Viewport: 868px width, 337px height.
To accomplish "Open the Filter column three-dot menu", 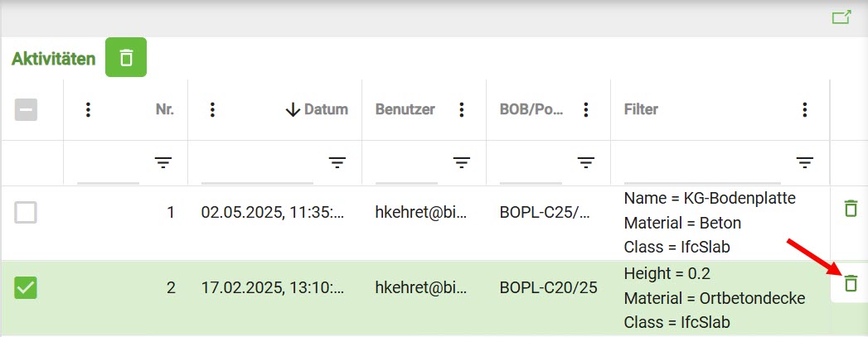I will pyautogui.click(x=804, y=109).
